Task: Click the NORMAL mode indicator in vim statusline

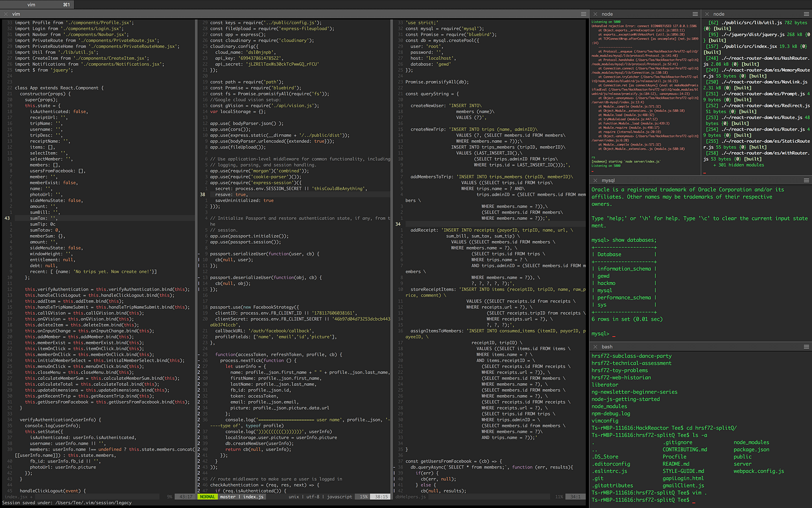Action: (x=208, y=497)
